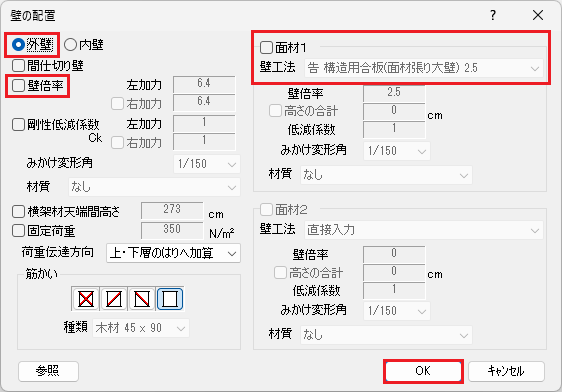The image size is (562, 392).
Task: Click the 壁の配置 title text
Action: pos(33,16)
